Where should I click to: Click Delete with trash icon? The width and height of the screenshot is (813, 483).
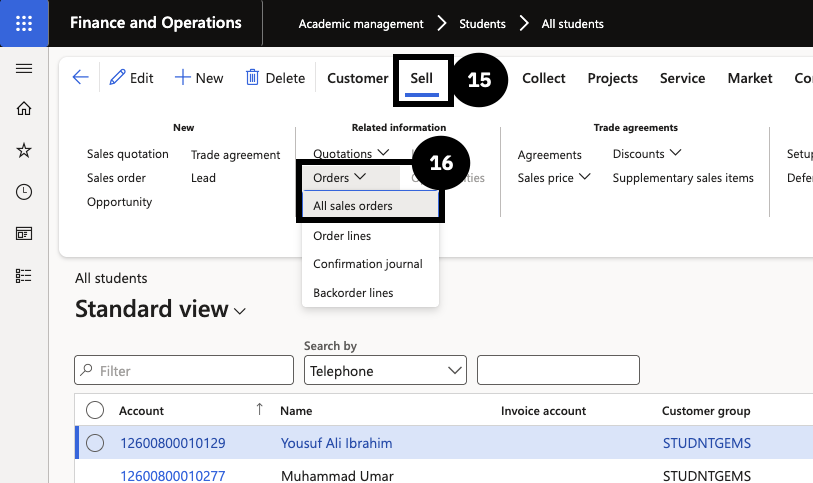coord(275,78)
